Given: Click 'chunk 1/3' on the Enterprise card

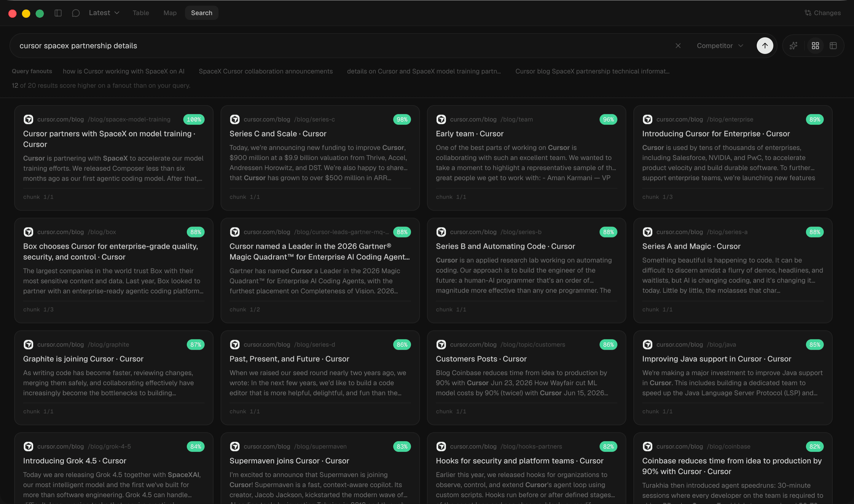Looking at the screenshot, I should click(x=657, y=197).
